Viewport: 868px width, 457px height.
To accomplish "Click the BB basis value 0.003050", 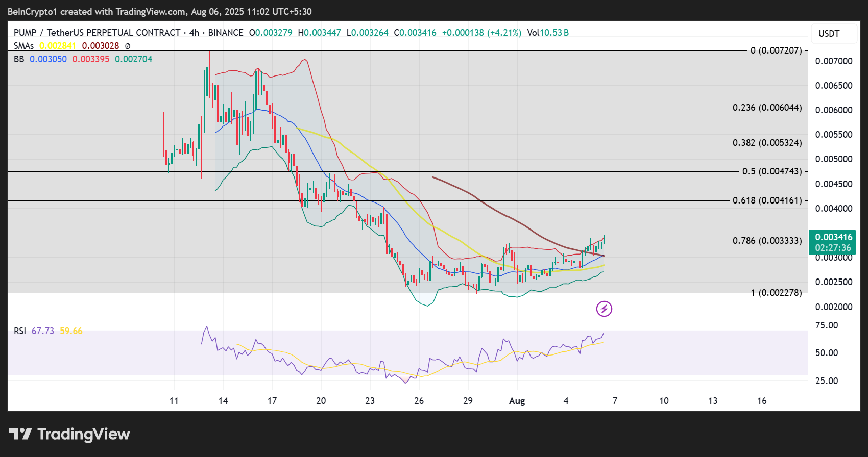I will coord(48,59).
